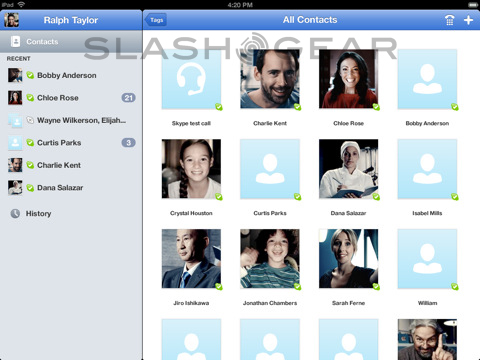Select Sarah Ferne contact photo
480x360 pixels.
pyautogui.click(x=349, y=259)
